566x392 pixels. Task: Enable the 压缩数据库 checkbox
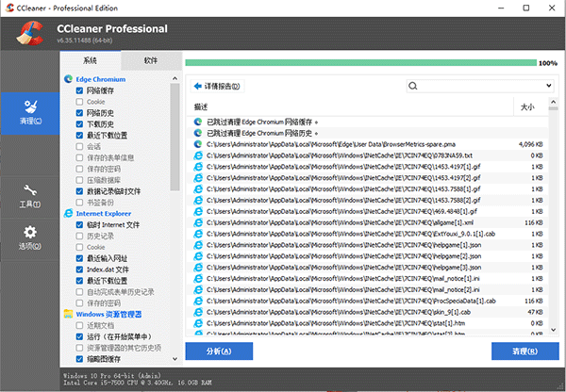[x=79, y=180]
